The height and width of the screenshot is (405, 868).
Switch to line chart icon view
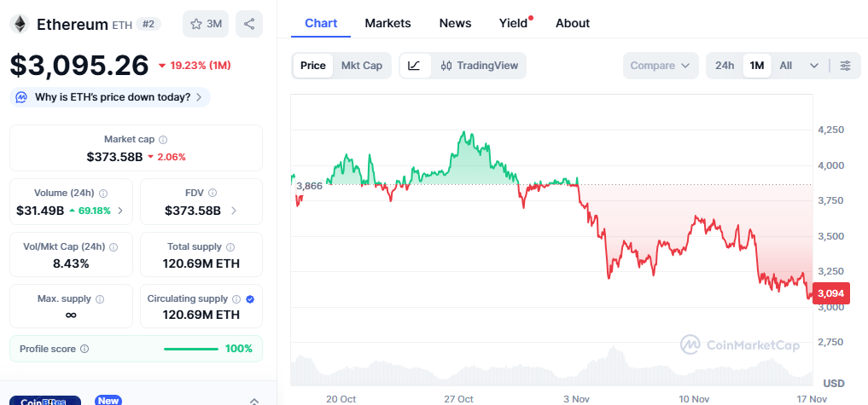point(414,66)
